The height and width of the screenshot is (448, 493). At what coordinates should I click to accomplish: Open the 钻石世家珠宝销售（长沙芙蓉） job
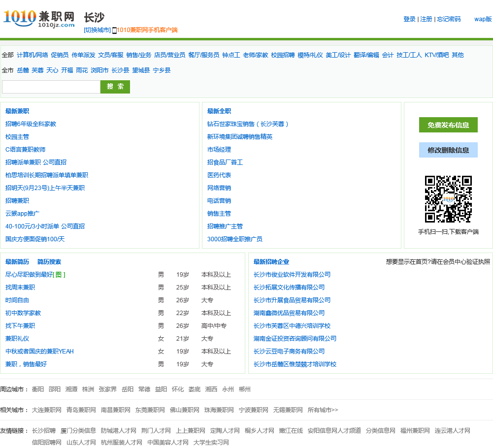(248, 124)
